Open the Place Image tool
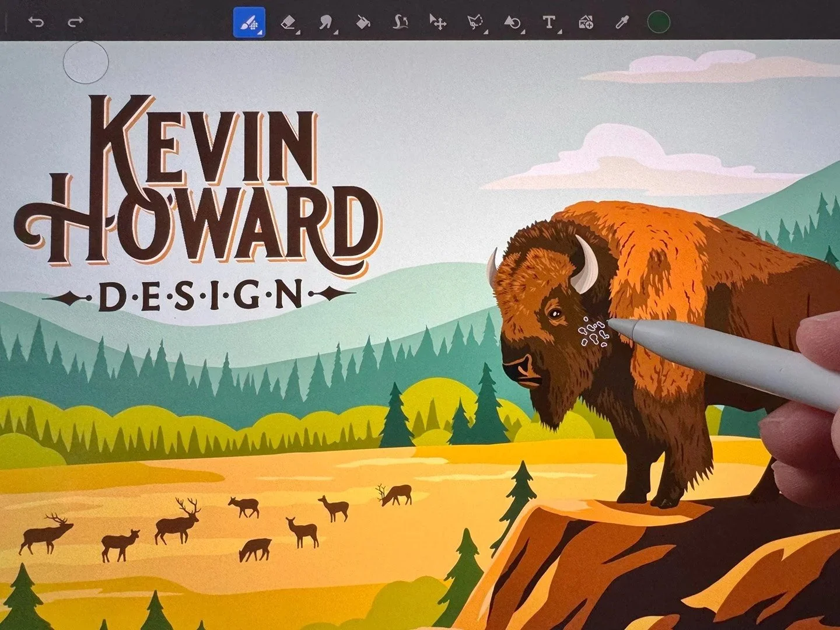The width and height of the screenshot is (840, 630). [586, 23]
